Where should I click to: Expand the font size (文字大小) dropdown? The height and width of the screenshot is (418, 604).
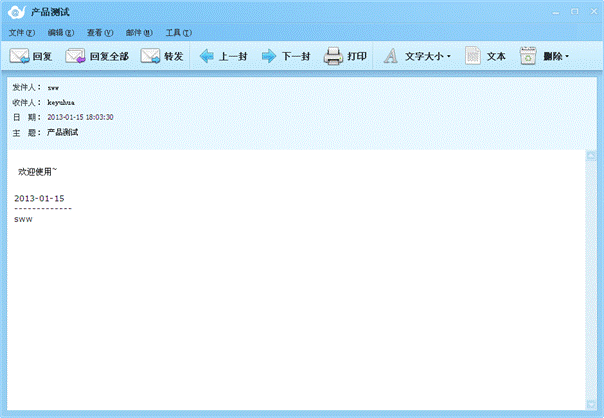pyautogui.click(x=449, y=57)
